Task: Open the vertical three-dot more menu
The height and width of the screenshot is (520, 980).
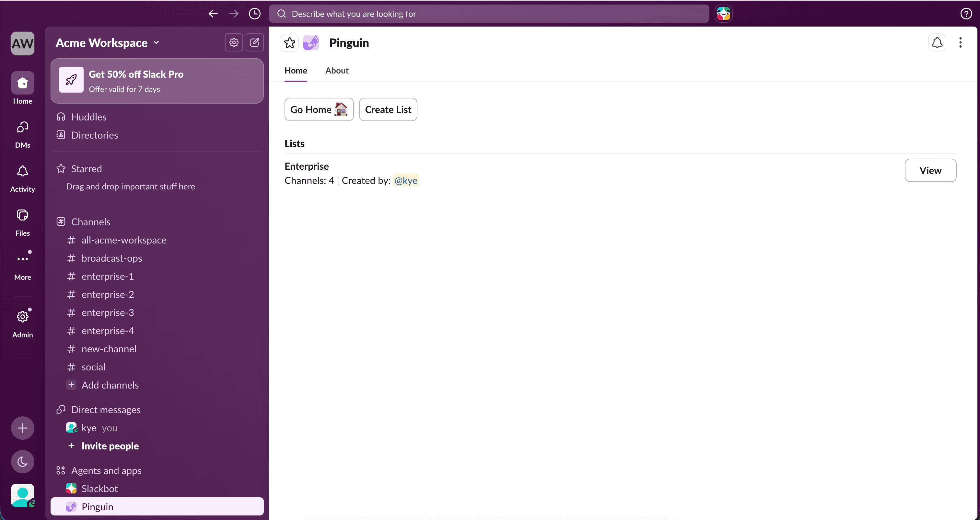Action: (x=960, y=42)
